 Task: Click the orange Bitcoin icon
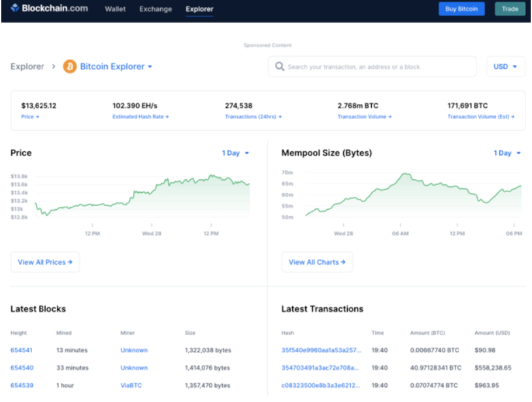click(70, 67)
